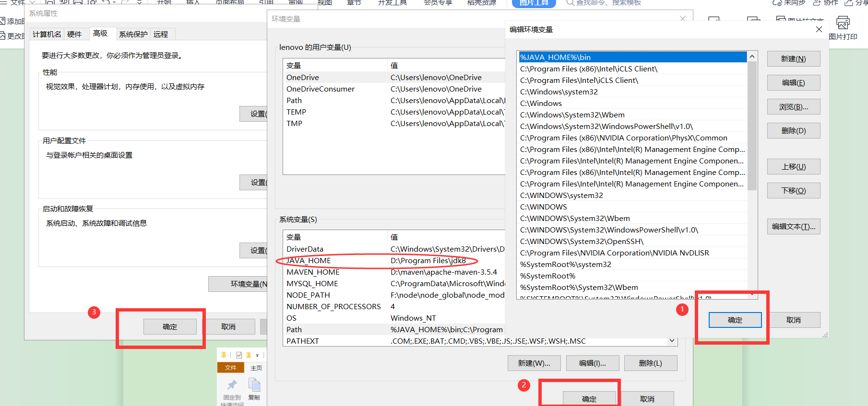Select the NVIDIA NvDLISR path entry
This screenshot has height=406, width=868.
[x=632, y=253]
